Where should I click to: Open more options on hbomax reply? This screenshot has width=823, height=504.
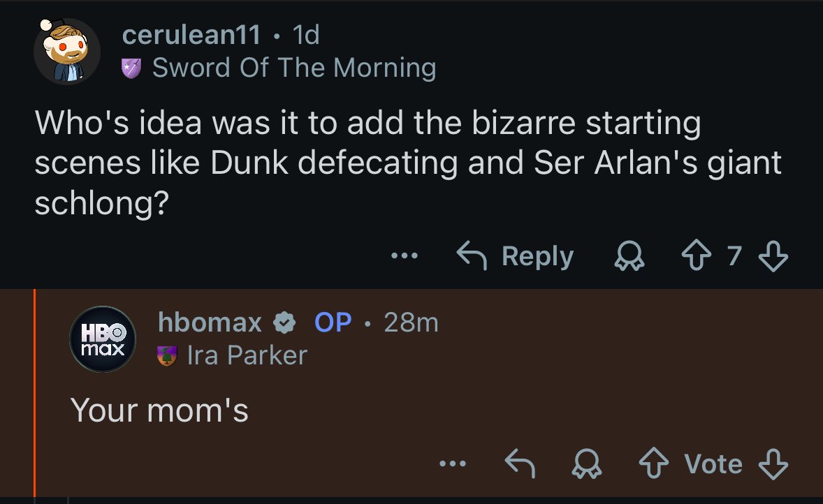(453, 464)
